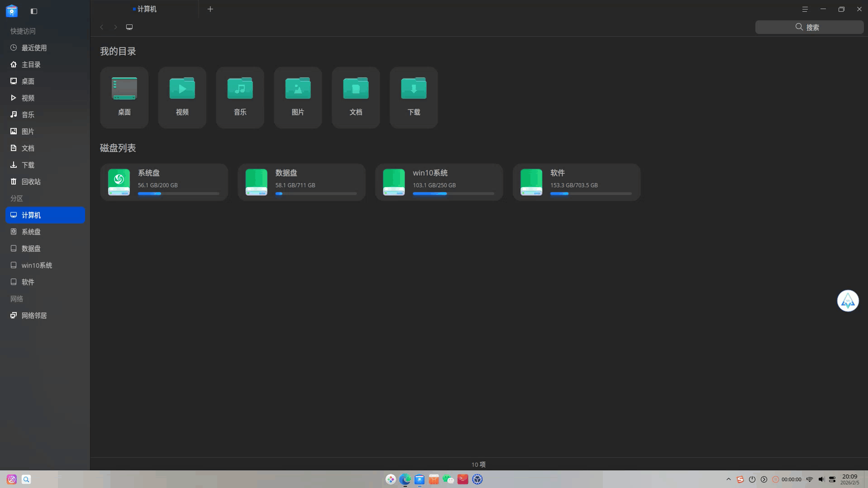
Task: Open the 文档 folder card
Action: click(356, 97)
